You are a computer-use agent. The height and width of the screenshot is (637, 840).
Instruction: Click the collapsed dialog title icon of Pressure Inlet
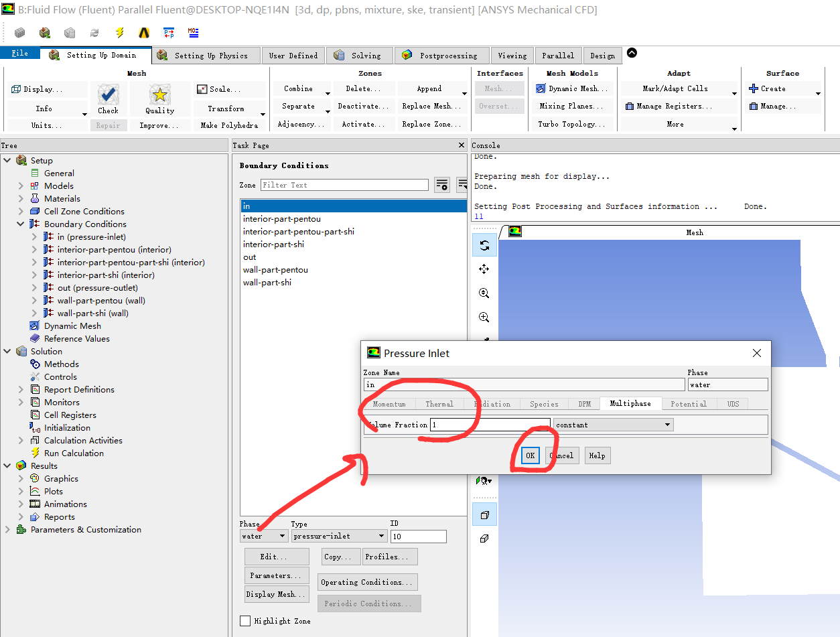pos(374,353)
